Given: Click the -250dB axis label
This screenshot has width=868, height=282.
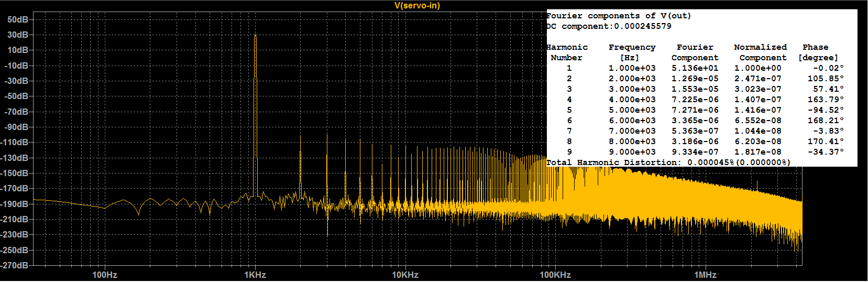Looking at the screenshot, I should click(x=15, y=250).
